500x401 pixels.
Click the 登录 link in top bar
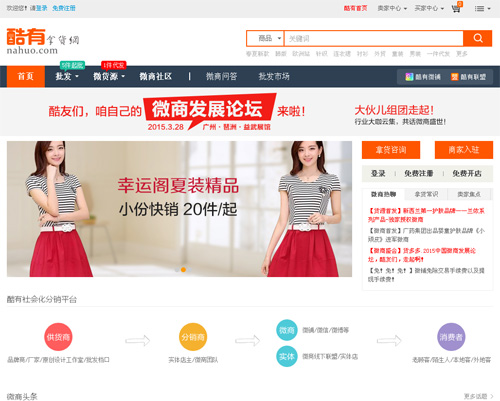[x=42, y=8]
